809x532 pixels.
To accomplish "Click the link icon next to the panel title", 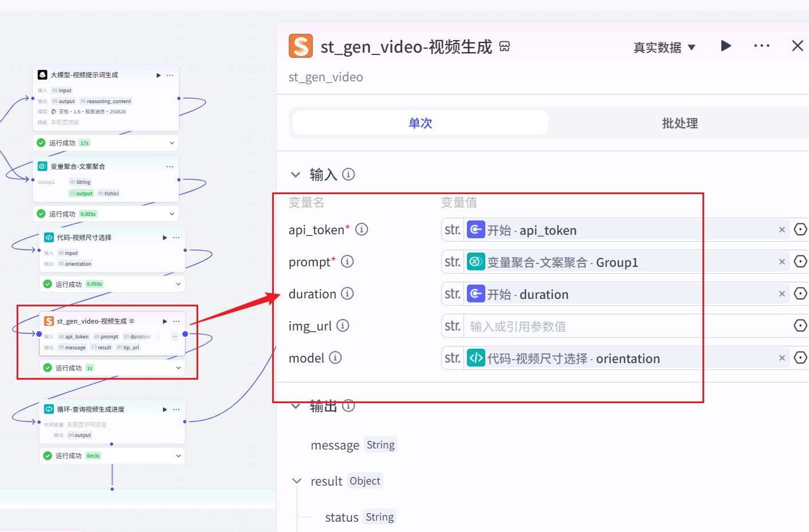I will 504,47.
